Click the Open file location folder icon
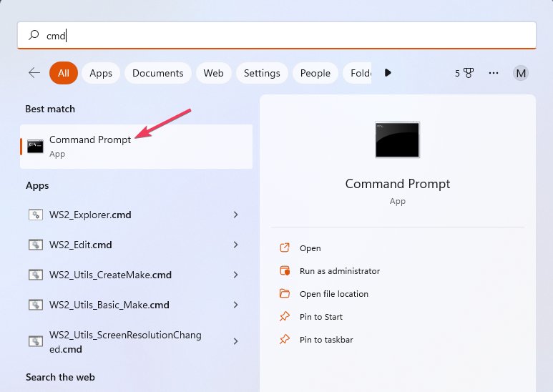The height and width of the screenshot is (392, 553). [x=285, y=293]
